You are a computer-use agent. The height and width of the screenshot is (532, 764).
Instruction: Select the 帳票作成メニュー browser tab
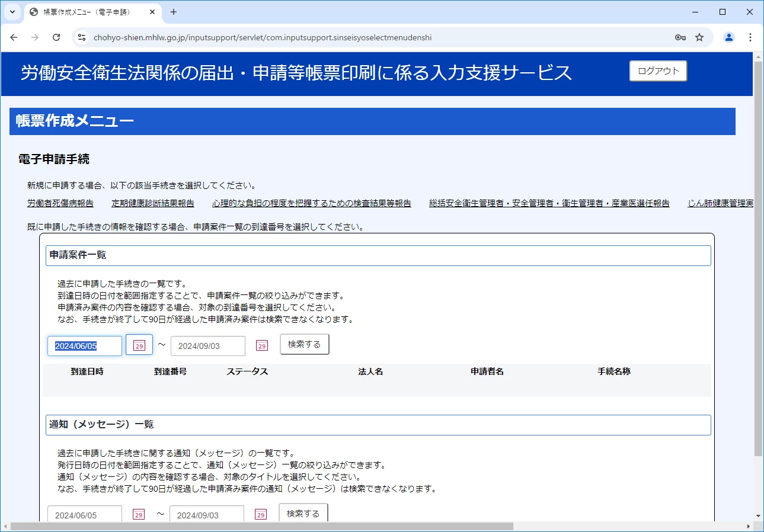point(89,12)
